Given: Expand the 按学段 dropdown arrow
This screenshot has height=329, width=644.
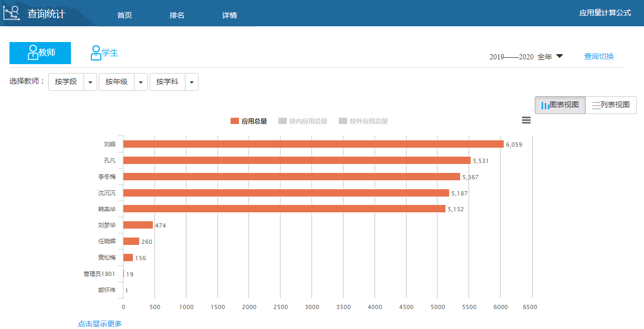Looking at the screenshot, I should click(90, 82).
